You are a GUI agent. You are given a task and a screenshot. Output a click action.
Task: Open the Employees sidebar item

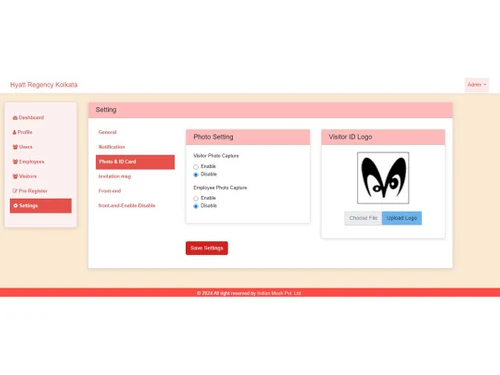(41, 162)
